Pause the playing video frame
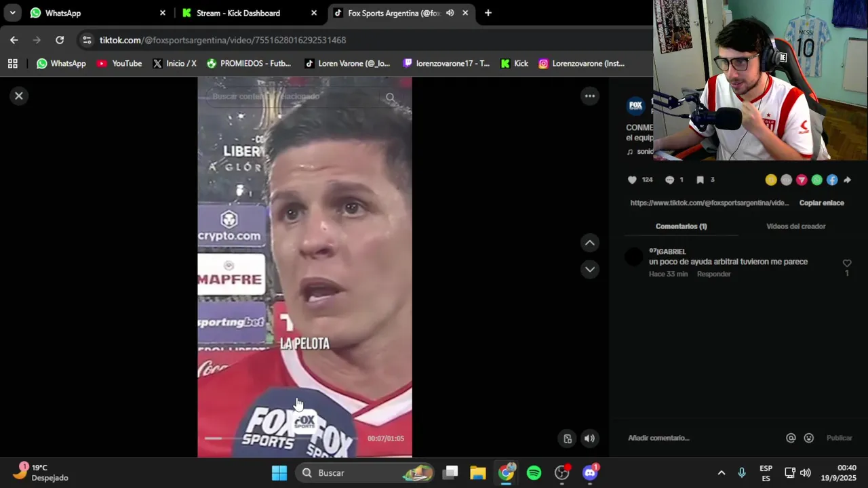Screen dimensions: 868x488 [x=304, y=267]
